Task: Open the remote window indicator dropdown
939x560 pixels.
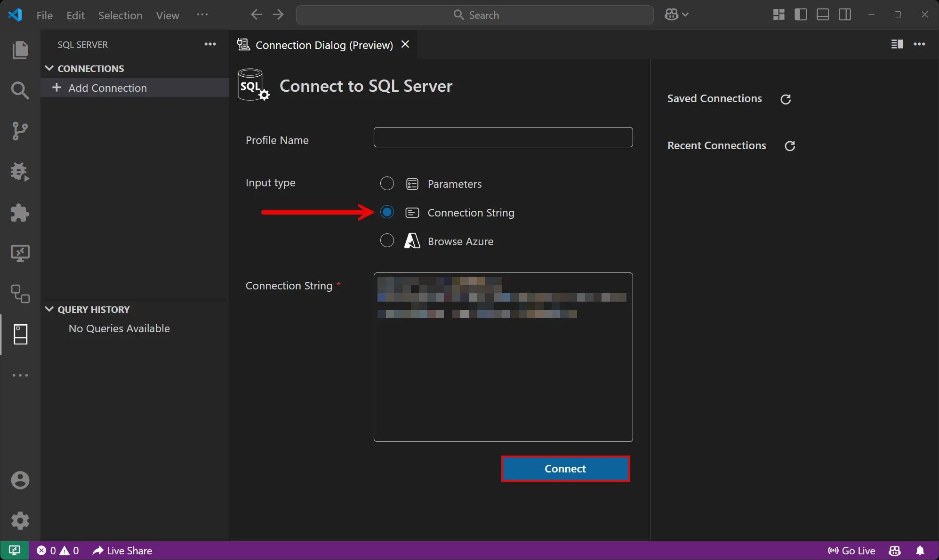Action: tap(14, 550)
